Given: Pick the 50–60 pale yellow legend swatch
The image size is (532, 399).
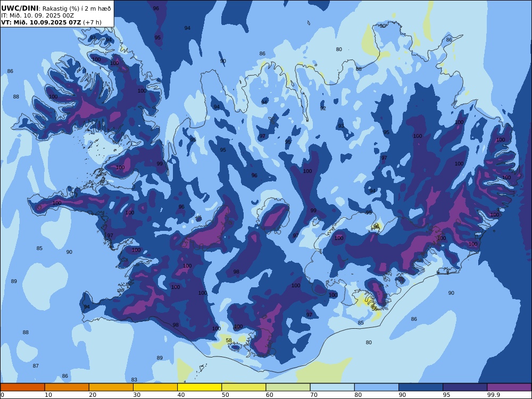Looking at the screenshot, I should (244, 387).
